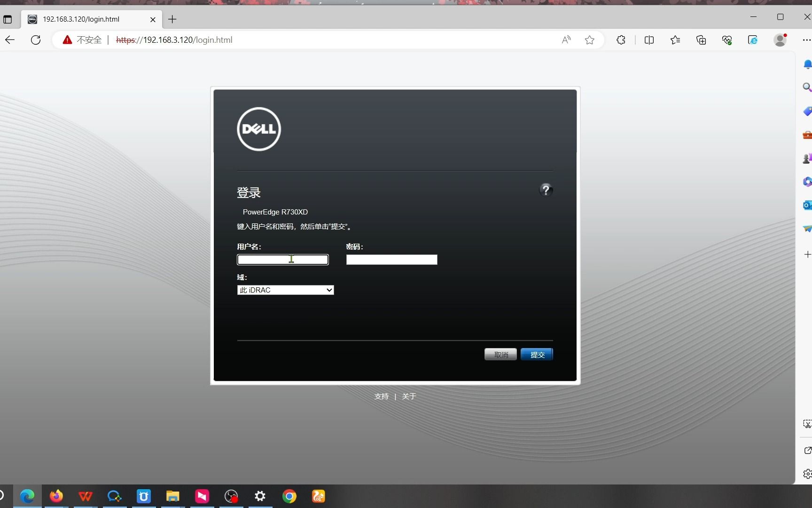Open the user profile avatar
Screen dimensions: 812x508
(780, 40)
